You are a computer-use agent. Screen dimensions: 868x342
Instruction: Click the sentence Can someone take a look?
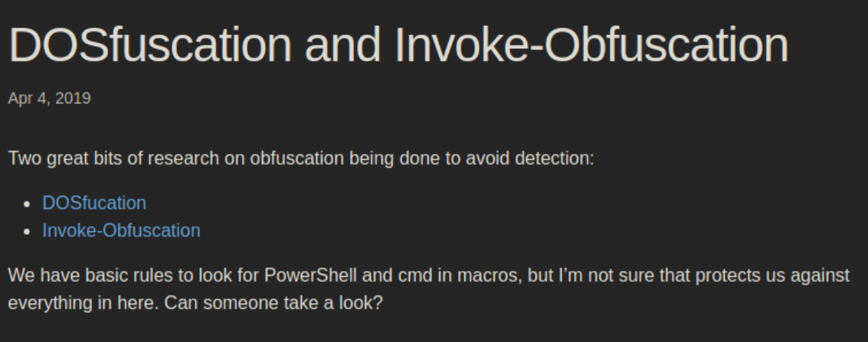coord(272,301)
